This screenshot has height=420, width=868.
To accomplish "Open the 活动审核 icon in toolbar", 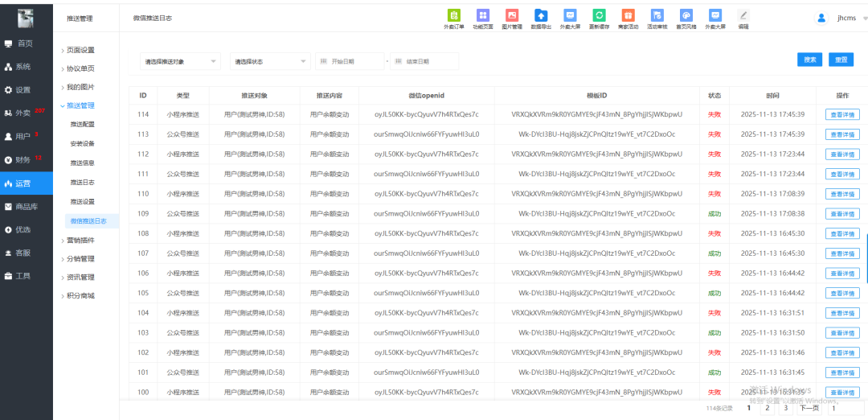I will 657,15.
